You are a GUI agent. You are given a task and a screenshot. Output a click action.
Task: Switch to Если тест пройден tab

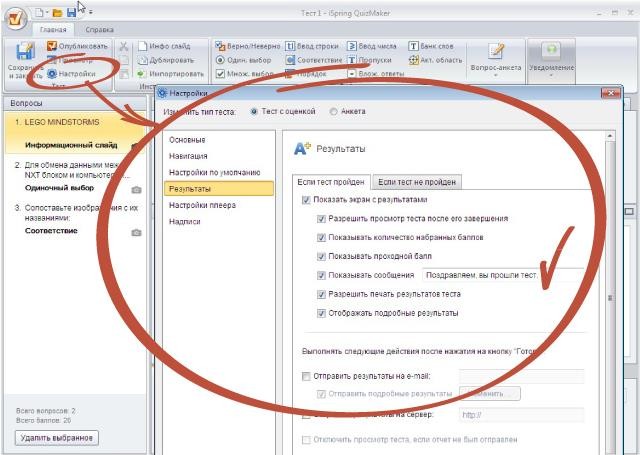[331, 182]
